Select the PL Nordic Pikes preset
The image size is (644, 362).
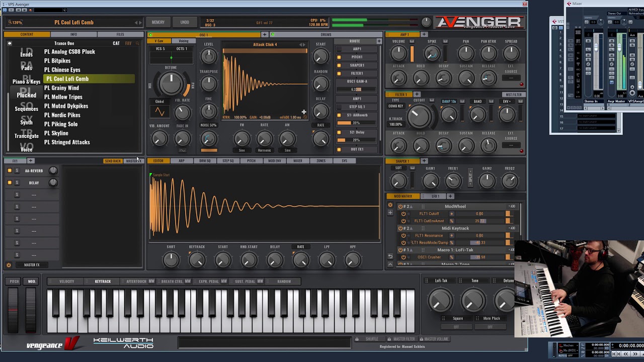point(62,115)
